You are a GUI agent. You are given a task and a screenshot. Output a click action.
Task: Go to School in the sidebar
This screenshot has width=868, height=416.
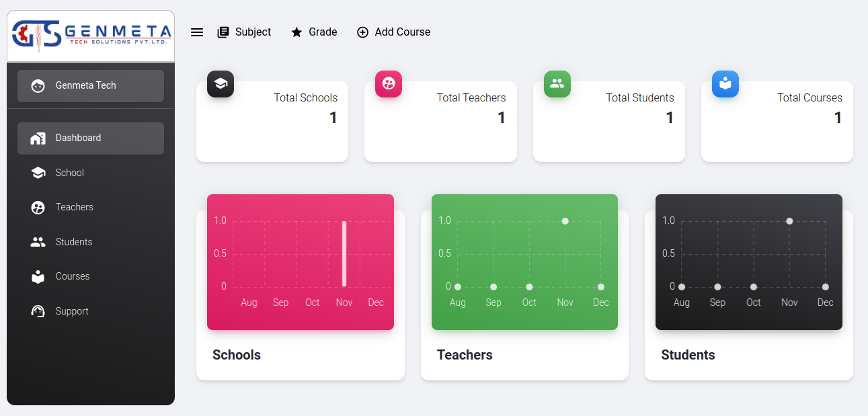[70, 173]
